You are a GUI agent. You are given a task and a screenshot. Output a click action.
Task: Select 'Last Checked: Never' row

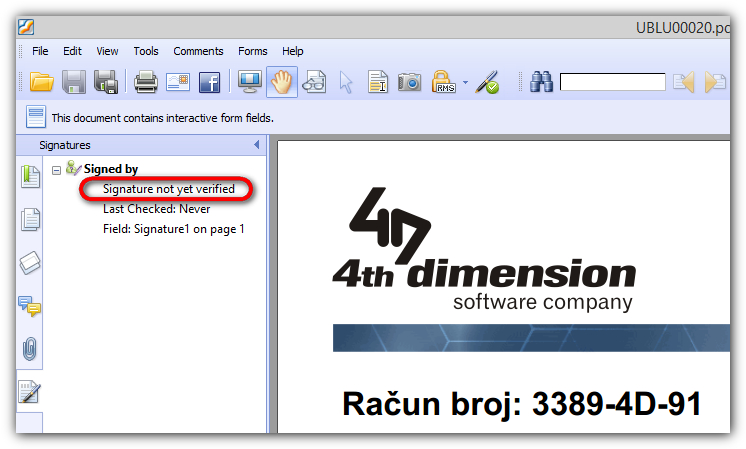(157, 209)
